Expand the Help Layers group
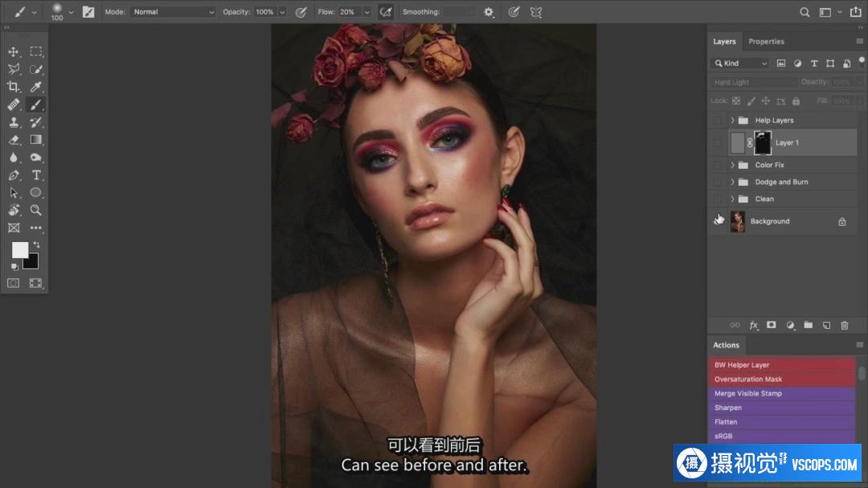Image resolution: width=868 pixels, height=488 pixels. tap(732, 121)
